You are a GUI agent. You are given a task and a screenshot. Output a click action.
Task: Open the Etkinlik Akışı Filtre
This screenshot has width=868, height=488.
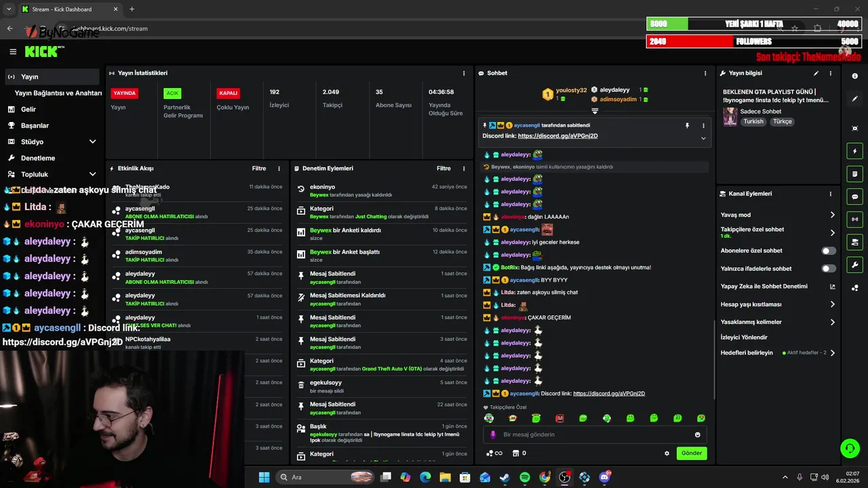(x=259, y=168)
